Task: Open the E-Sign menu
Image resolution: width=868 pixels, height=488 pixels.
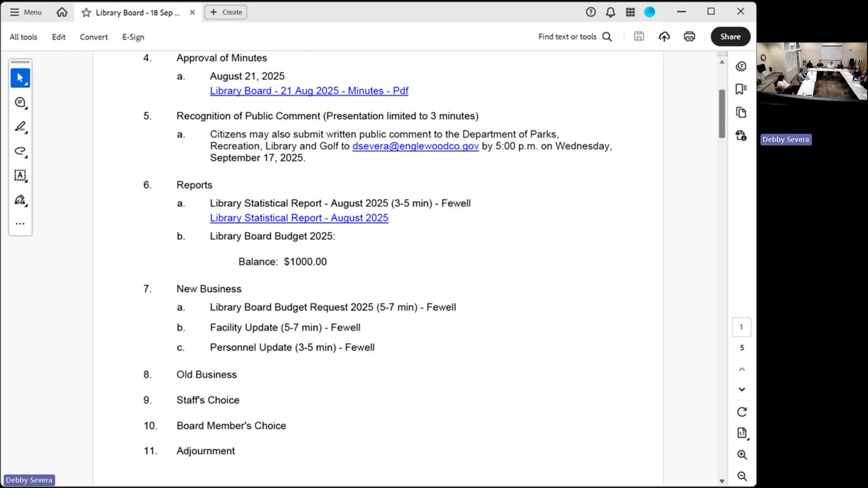Action: click(x=133, y=37)
